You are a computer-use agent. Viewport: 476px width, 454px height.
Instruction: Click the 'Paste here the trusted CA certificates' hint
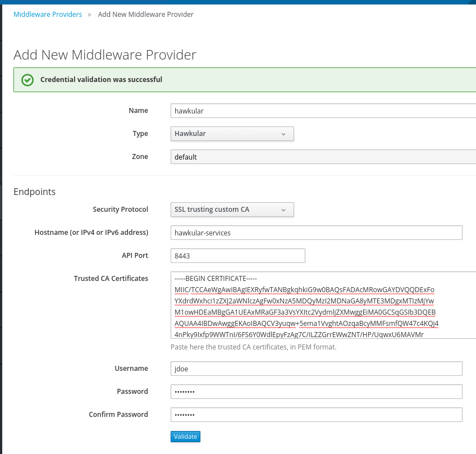[x=254, y=347]
